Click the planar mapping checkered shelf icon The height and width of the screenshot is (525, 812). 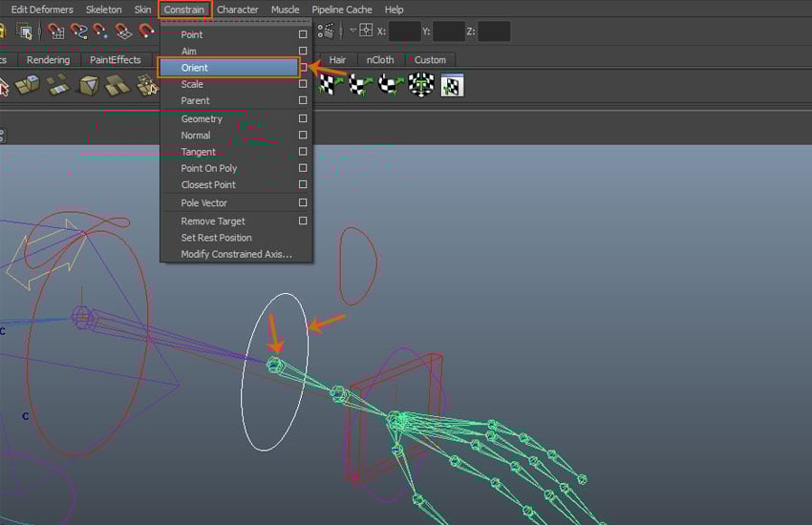coord(331,85)
